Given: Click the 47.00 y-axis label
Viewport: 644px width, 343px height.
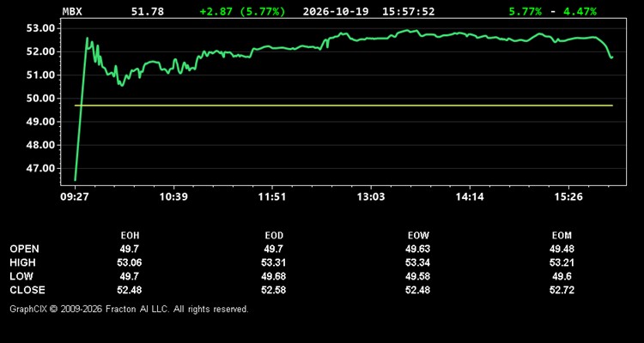Looking at the screenshot, I should [x=39, y=169].
